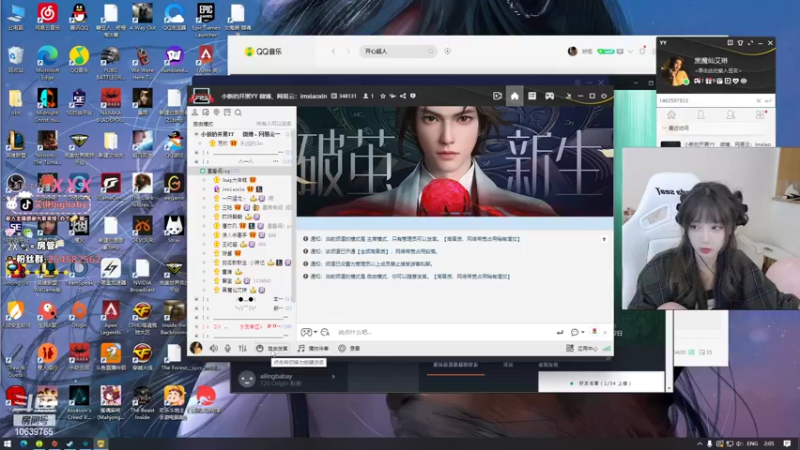
Task: Select user imxiaoxin in the member list
Action: point(233,189)
